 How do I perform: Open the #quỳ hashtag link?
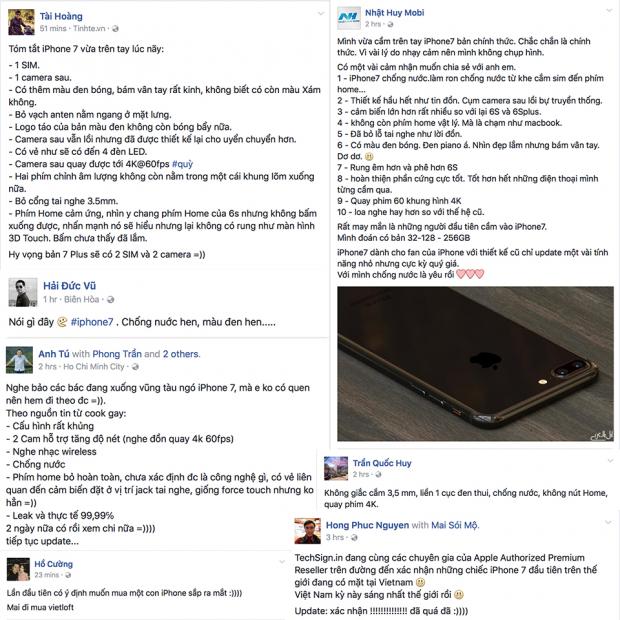182,164
